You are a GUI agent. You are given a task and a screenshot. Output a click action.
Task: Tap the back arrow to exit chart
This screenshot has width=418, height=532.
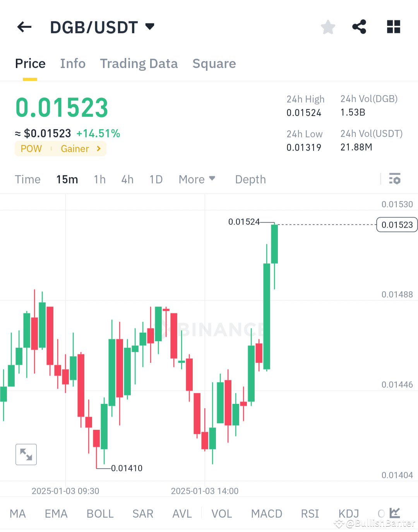point(24,27)
